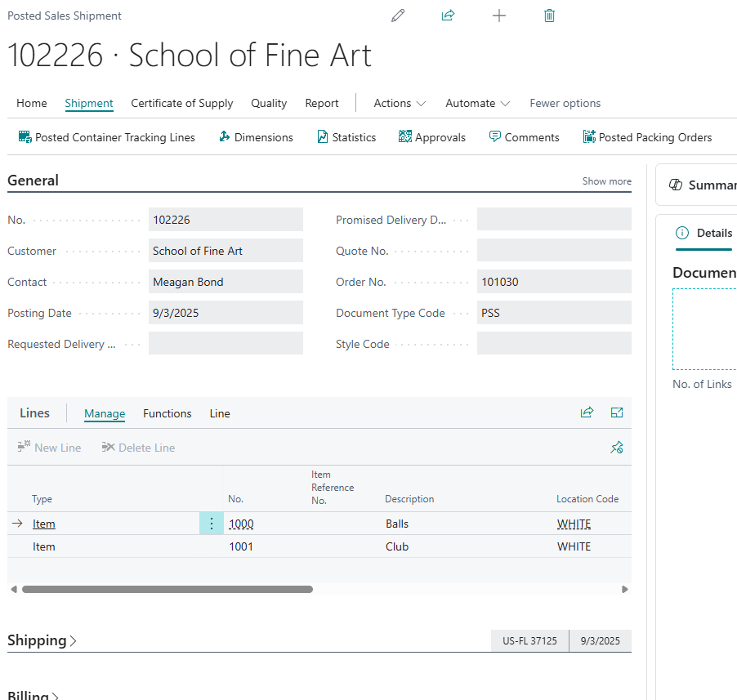Switch to the Home tab

click(32, 103)
